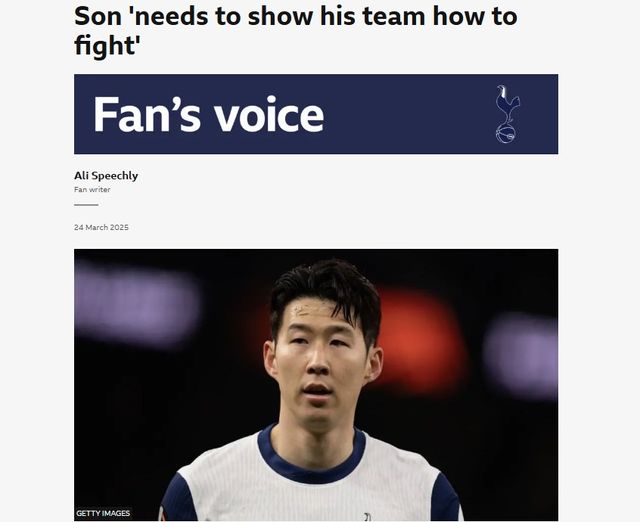Open the main article photo
Image resolution: width=640 pixels, height=522 pixels.
click(x=316, y=385)
